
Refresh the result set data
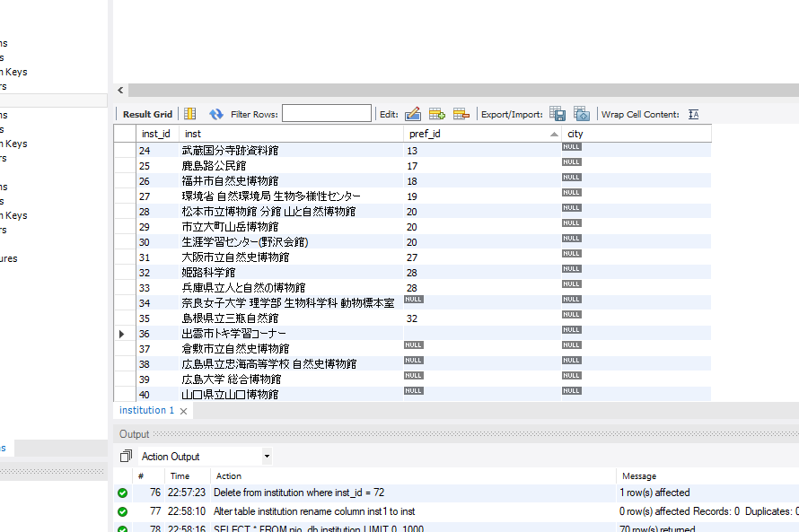pos(216,114)
